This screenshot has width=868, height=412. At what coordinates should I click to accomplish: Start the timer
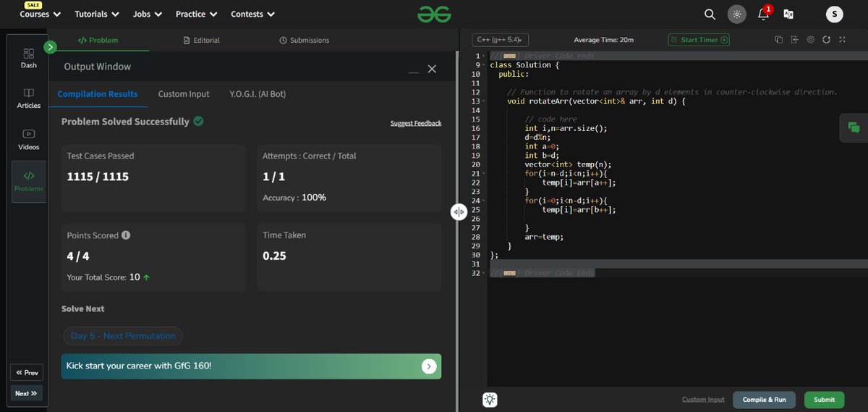point(699,40)
